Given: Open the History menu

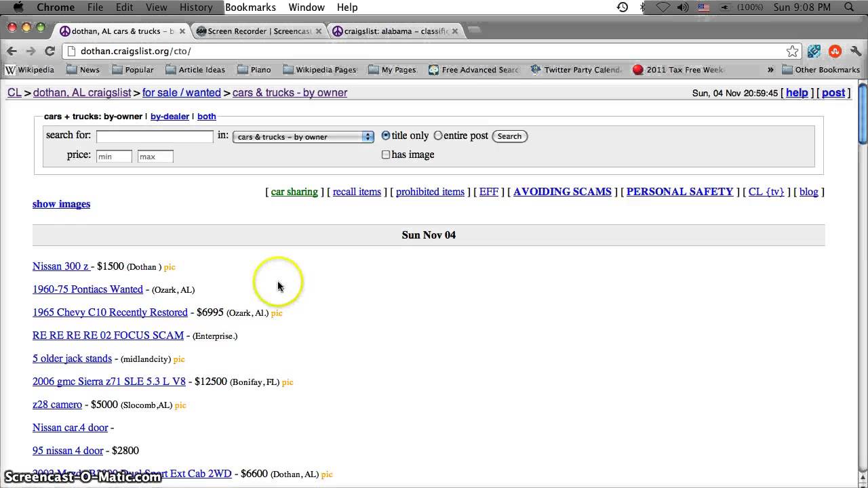Looking at the screenshot, I should (x=196, y=7).
